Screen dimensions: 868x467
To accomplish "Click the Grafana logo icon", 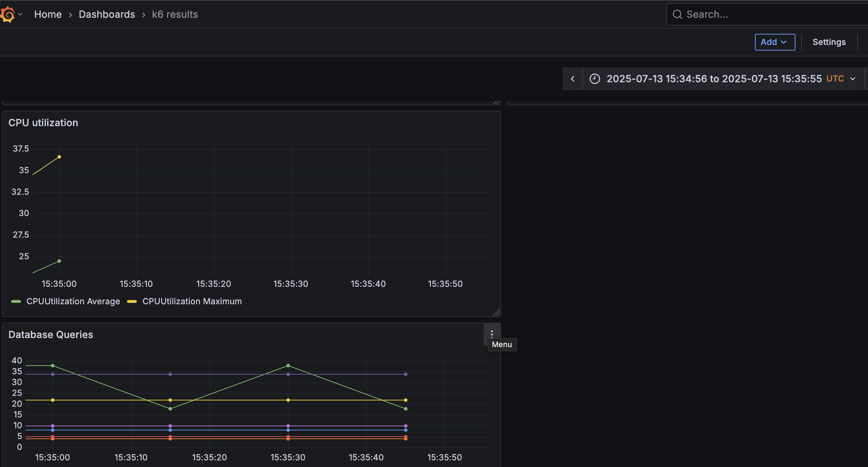I will [8, 14].
